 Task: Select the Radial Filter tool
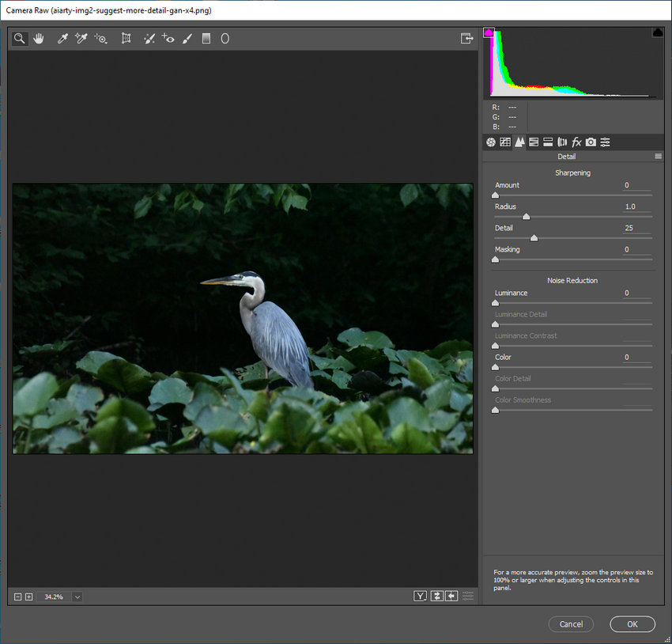click(225, 38)
